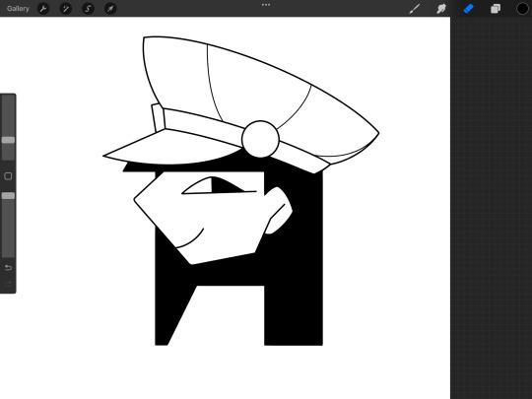
Task: Select the Smudge tool
Action: click(441, 9)
